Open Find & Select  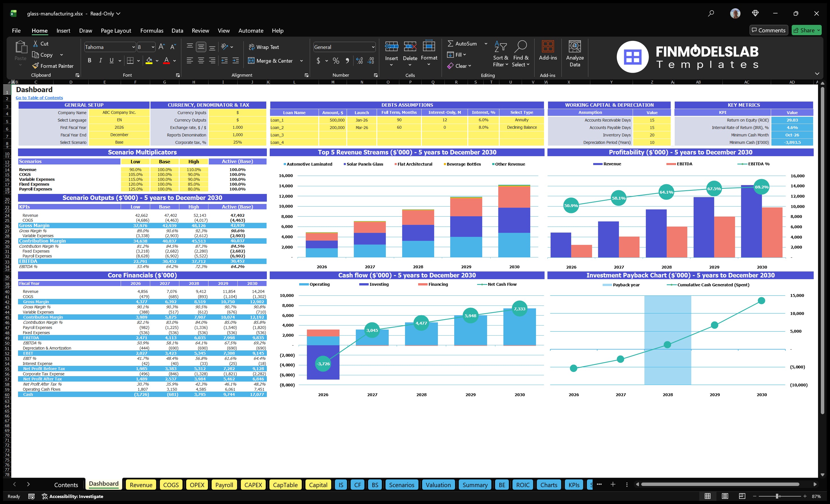[x=521, y=54]
